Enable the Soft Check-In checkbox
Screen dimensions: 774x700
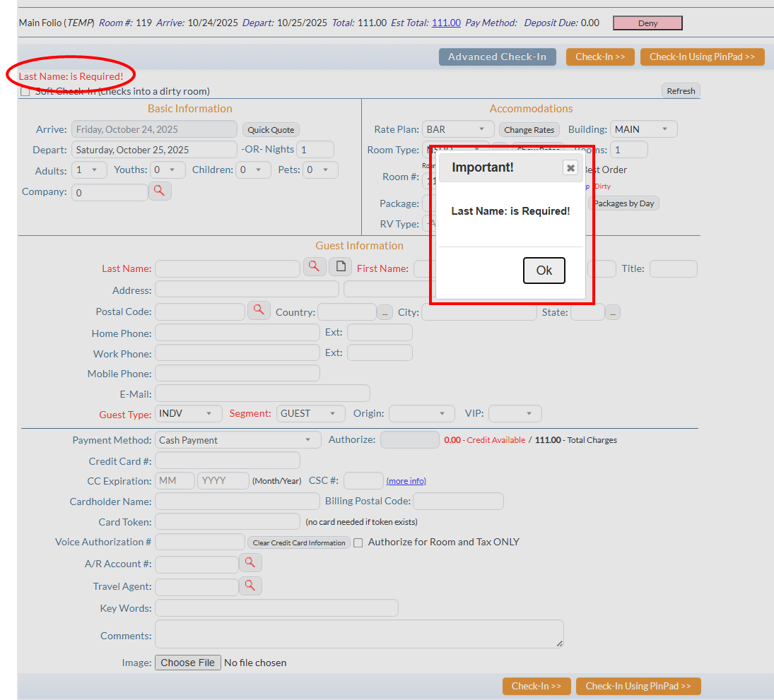[25, 91]
